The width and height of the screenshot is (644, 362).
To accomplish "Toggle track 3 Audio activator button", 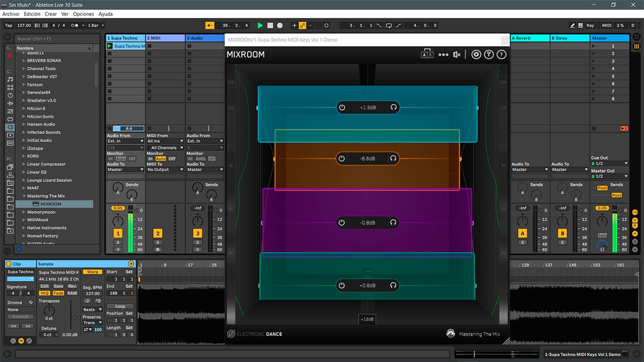I will click(x=197, y=233).
